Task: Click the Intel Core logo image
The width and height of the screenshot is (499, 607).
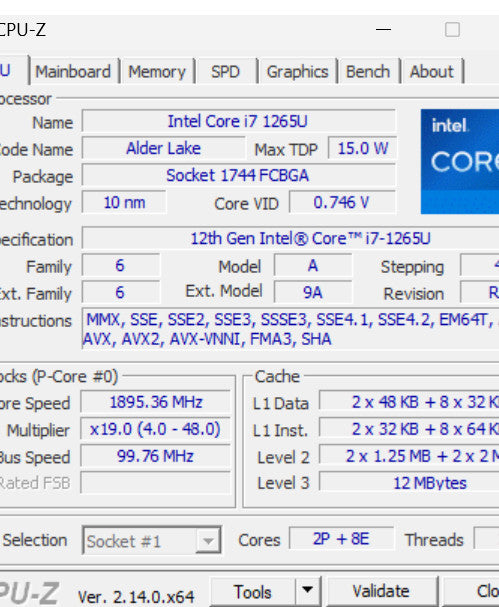Action: click(460, 161)
